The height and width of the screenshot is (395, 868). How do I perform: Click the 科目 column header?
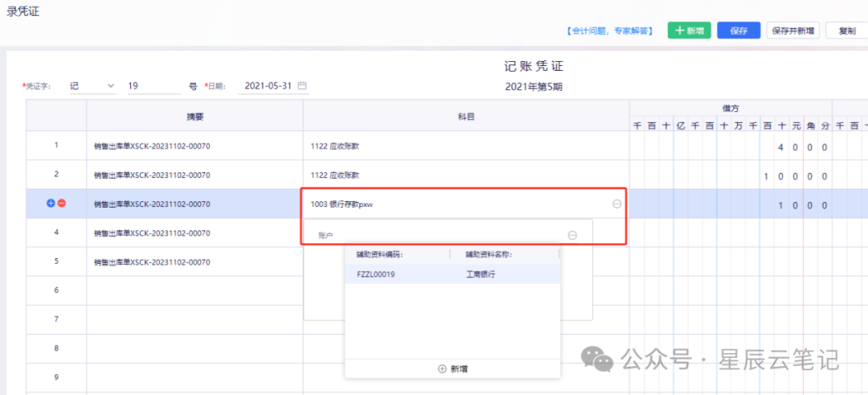coord(466,117)
